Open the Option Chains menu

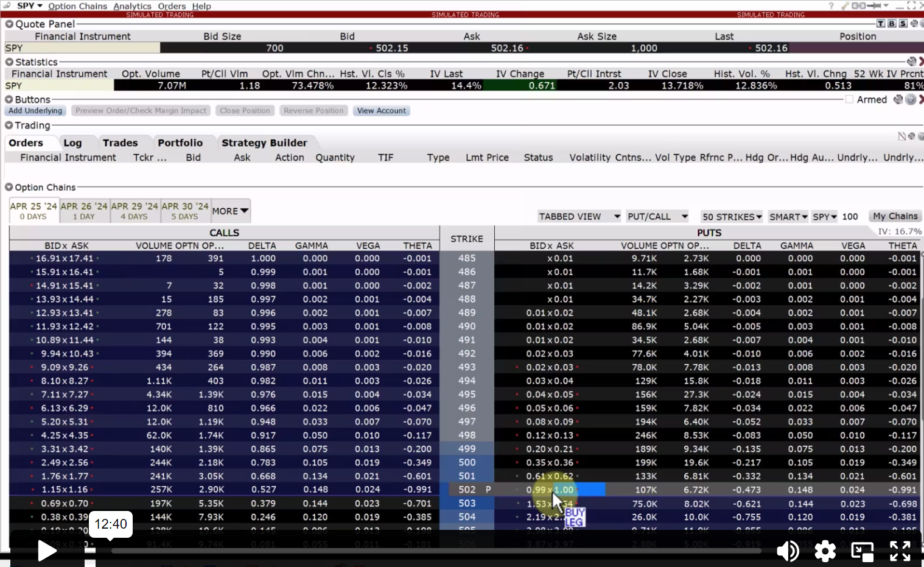[77, 6]
